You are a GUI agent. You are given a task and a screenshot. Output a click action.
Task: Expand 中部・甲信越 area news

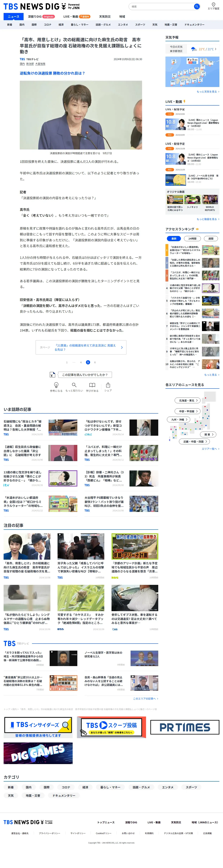188,411
